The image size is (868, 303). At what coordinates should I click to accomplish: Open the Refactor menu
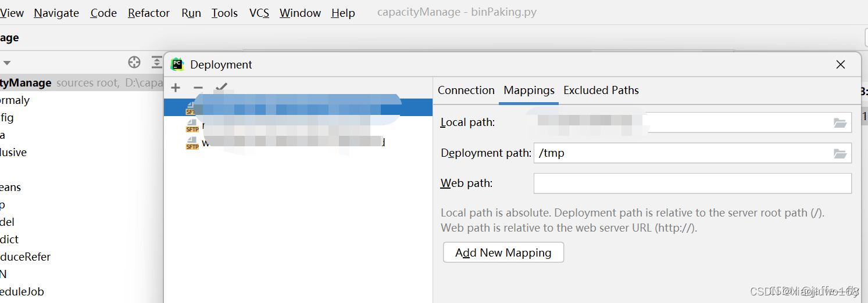(x=149, y=13)
